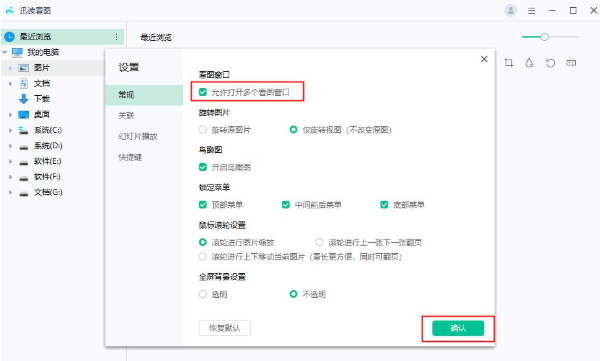Image resolution: width=600 pixels, height=361 pixels.
Task: Click the thumbnail size slider handle
Action: [x=545, y=37]
